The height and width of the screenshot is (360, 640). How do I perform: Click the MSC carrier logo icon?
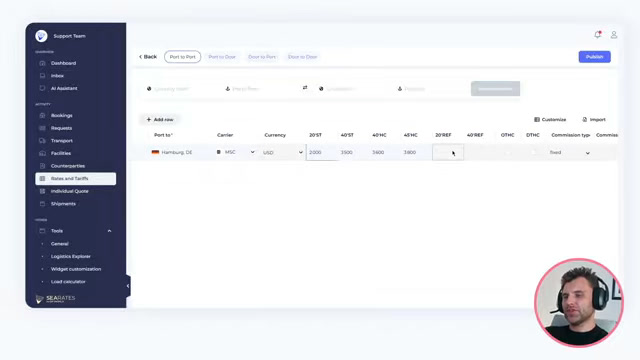pyautogui.click(x=219, y=152)
